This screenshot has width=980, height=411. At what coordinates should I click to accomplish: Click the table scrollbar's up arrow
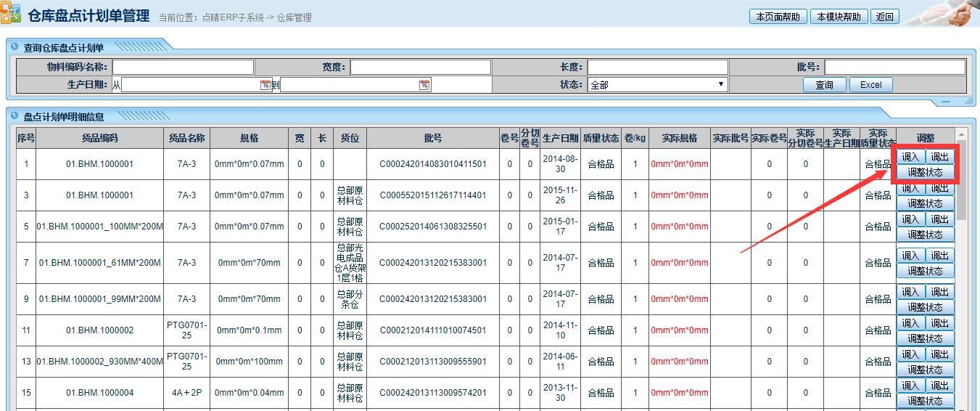961,134
